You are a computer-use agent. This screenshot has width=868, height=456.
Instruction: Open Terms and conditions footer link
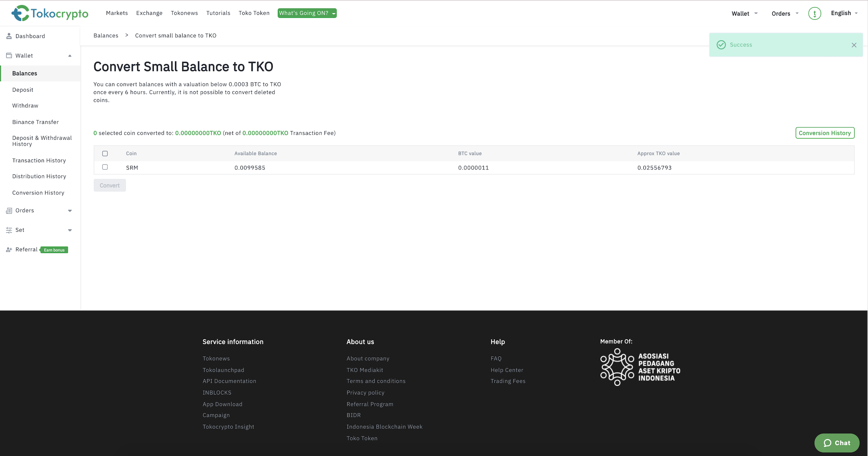(x=376, y=381)
